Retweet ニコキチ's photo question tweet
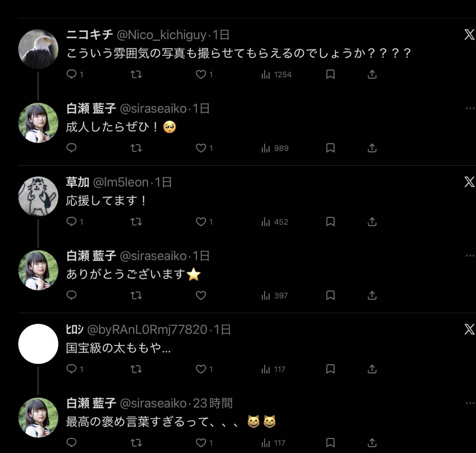The image size is (476, 453). (136, 75)
